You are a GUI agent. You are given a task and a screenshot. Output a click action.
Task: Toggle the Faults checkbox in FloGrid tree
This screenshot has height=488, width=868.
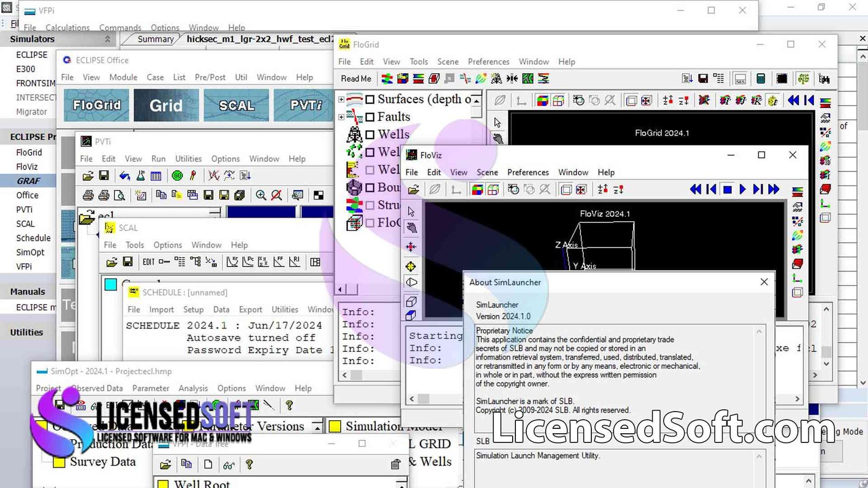(370, 117)
